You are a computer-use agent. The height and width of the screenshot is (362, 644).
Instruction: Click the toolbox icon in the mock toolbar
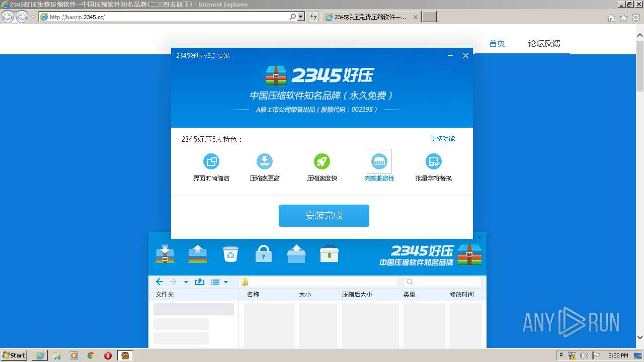[x=329, y=254]
